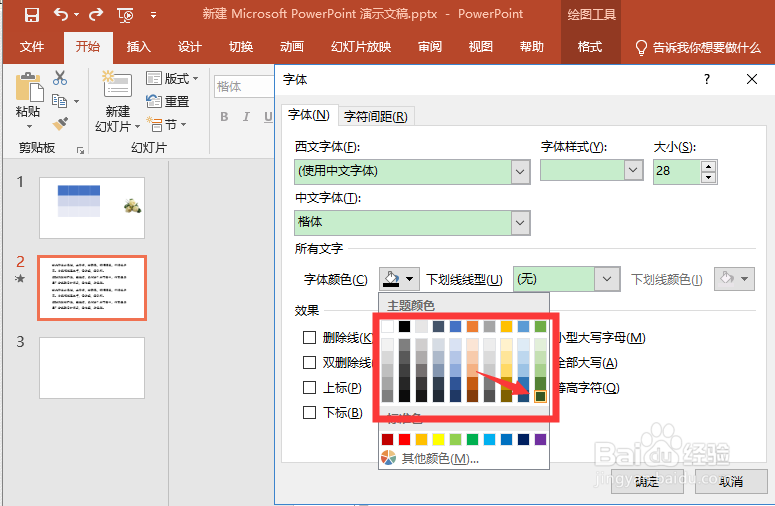This screenshot has height=506, width=775.
Task: Switch to 视图 ribbon tab
Action: coord(480,47)
